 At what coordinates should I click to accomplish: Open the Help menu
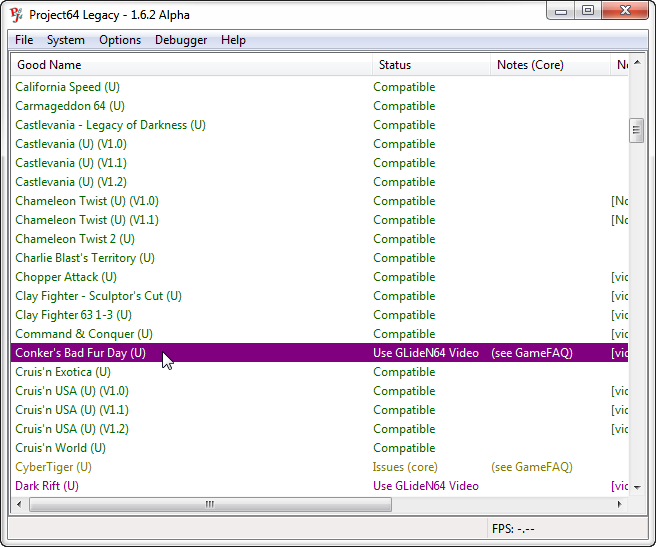pyautogui.click(x=233, y=40)
